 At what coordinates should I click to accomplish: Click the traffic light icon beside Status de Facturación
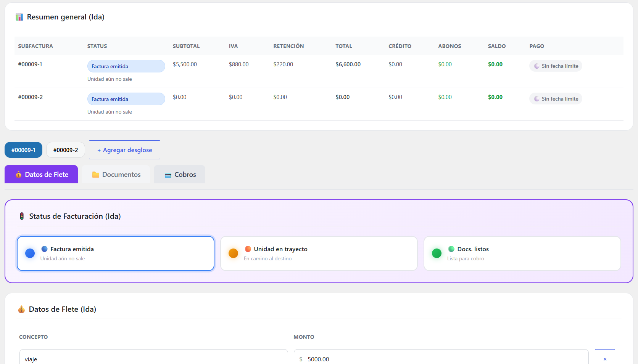[x=22, y=216]
